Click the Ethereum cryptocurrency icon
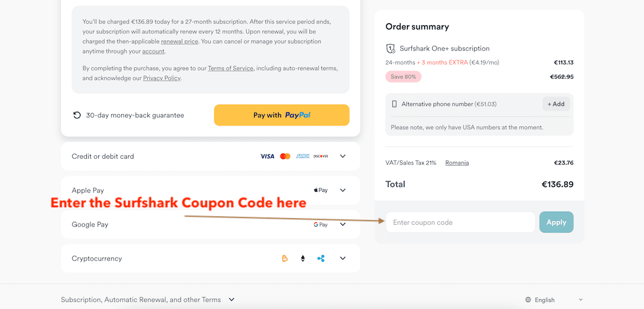Viewport: 644px width, 309px height. (303, 258)
